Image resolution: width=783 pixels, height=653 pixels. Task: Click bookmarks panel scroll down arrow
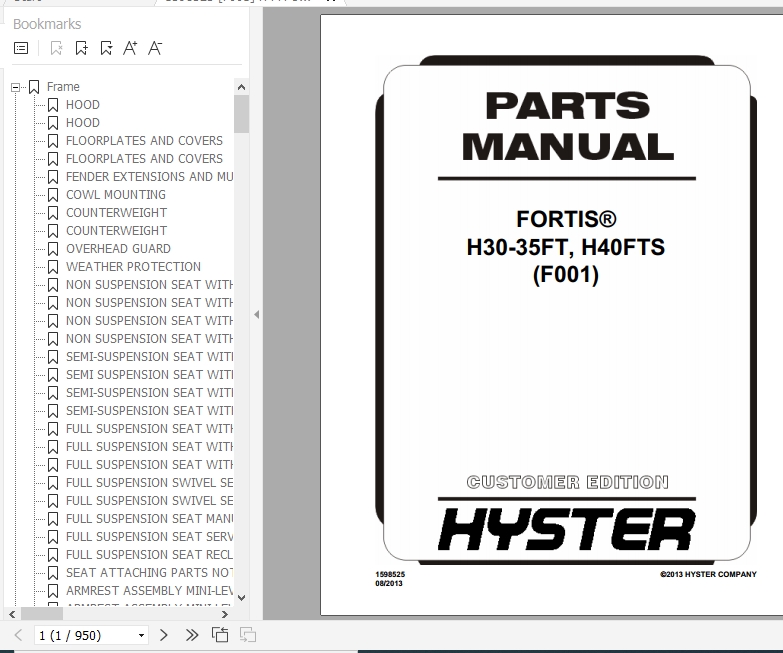coord(242,598)
